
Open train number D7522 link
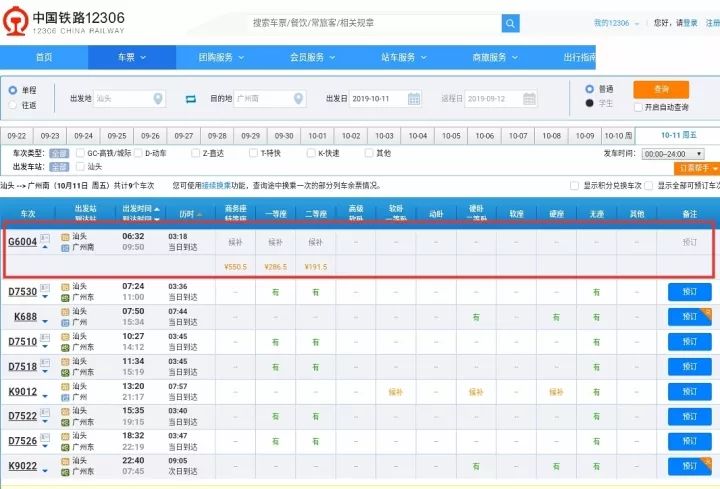tap(22, 416)
